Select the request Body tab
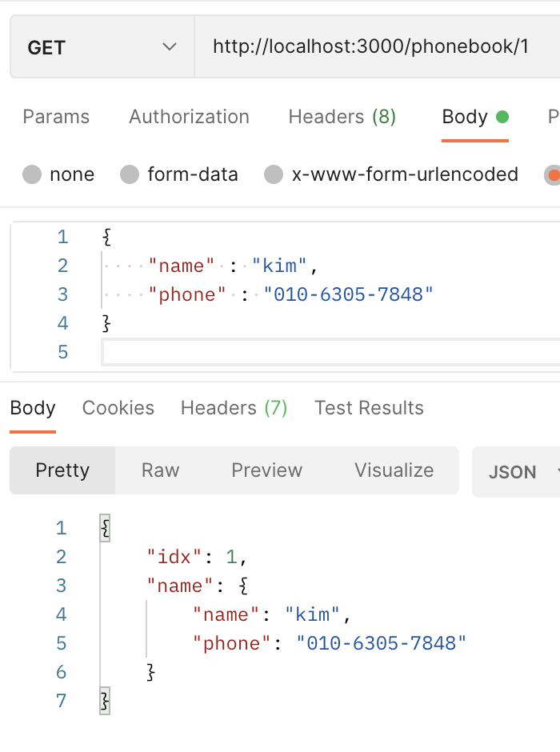560x752 pixels. pyautogui.click(x=474, y=117)
